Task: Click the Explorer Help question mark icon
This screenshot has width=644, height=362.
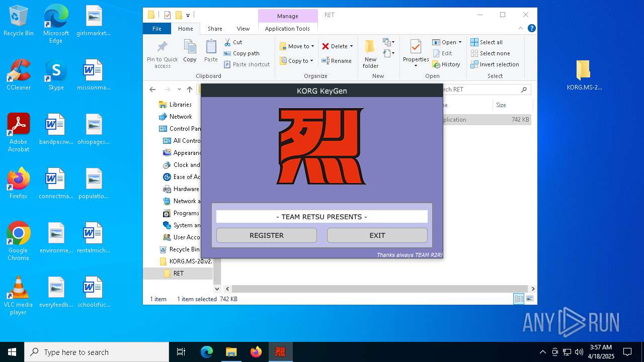Action: [531, 29]
